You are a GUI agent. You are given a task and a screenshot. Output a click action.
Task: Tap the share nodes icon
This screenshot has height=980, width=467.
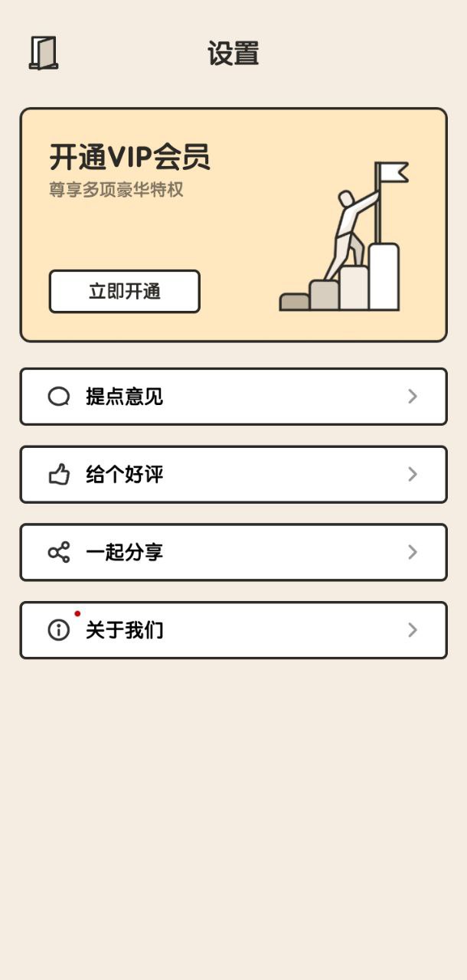(x=59, y=552)
